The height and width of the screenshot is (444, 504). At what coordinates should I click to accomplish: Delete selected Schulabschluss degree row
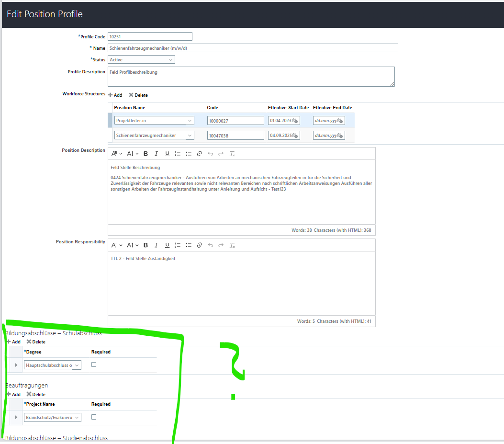click(36, 342)
